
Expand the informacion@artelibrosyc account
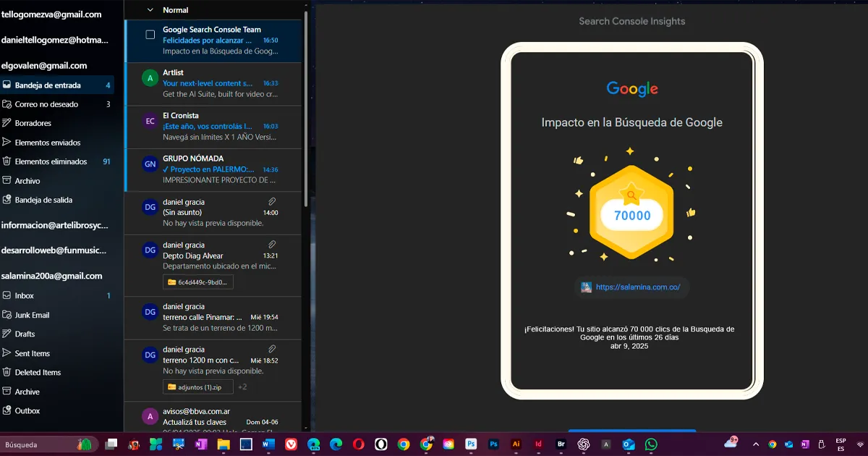(54, 225)
